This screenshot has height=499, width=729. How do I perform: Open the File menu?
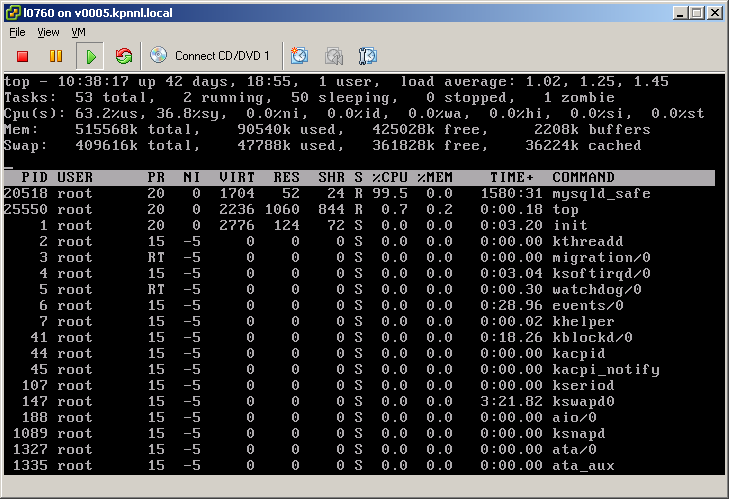point(17,32)
